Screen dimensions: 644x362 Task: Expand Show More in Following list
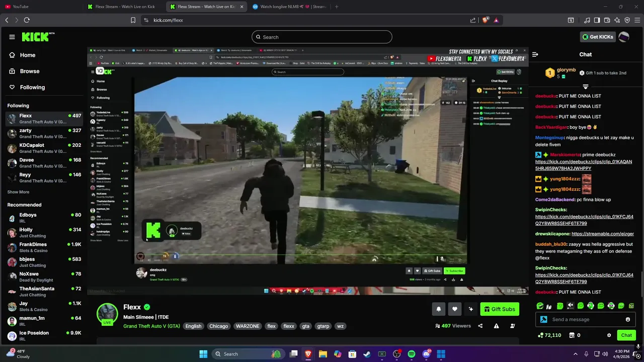coord(18,192)
